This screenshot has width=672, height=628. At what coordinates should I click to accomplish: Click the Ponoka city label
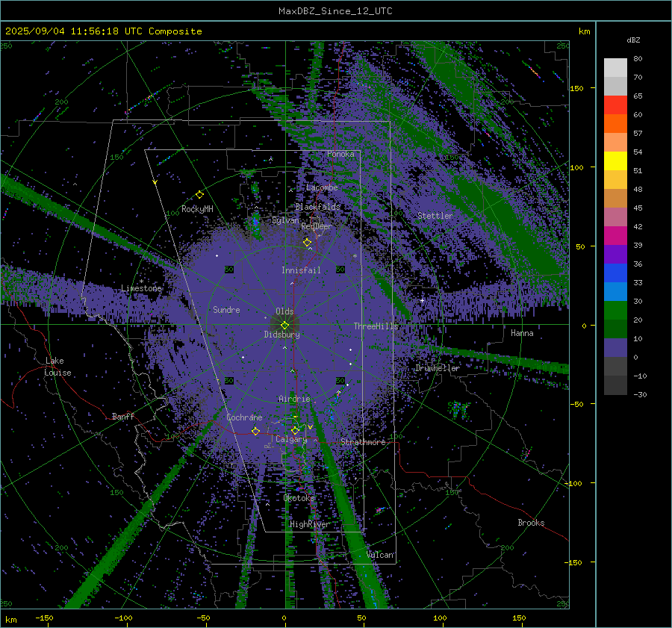[x=340, y=154]
